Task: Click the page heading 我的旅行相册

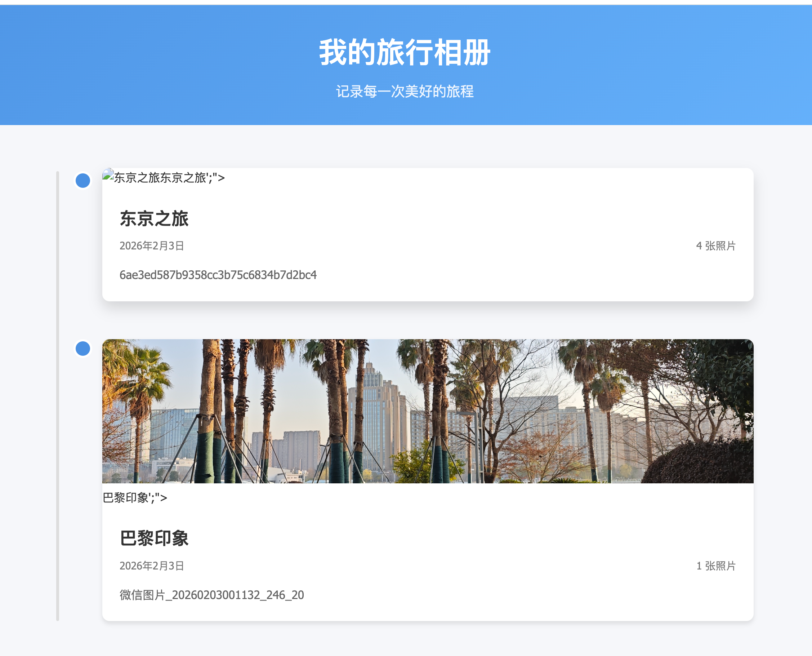Action: (405, 53)
